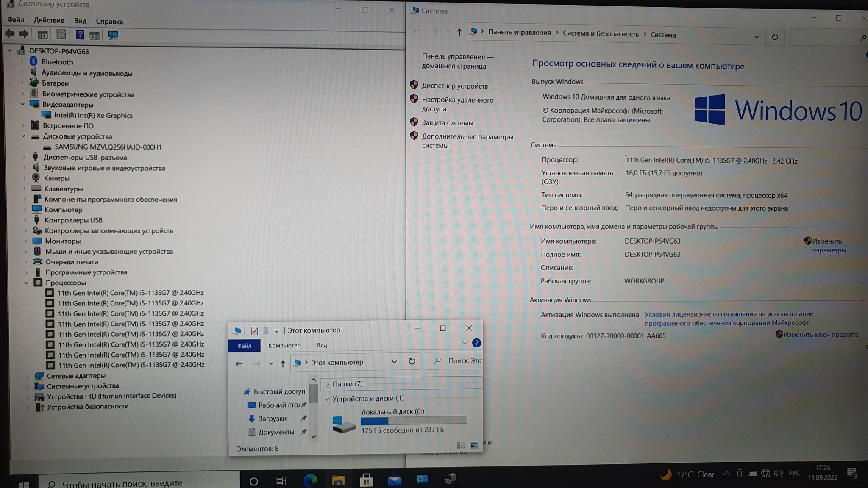Click the scan for hardware monitor icon
The width and height of the screenshot is (868, 488).
pos(113,36)
